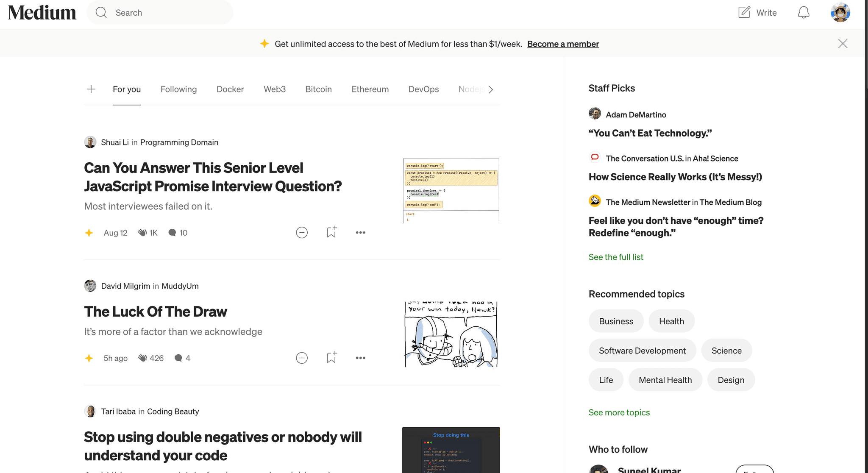The height and width of the screenshot is (473, 868).
Task: Select the Science topic chip
Action: tap(726, 351)
